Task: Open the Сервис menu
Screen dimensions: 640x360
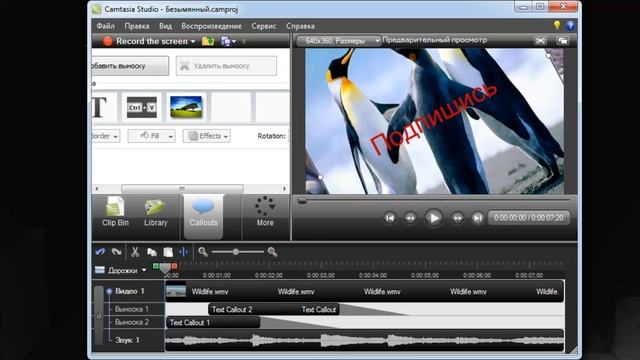Action: coord(264,26)
